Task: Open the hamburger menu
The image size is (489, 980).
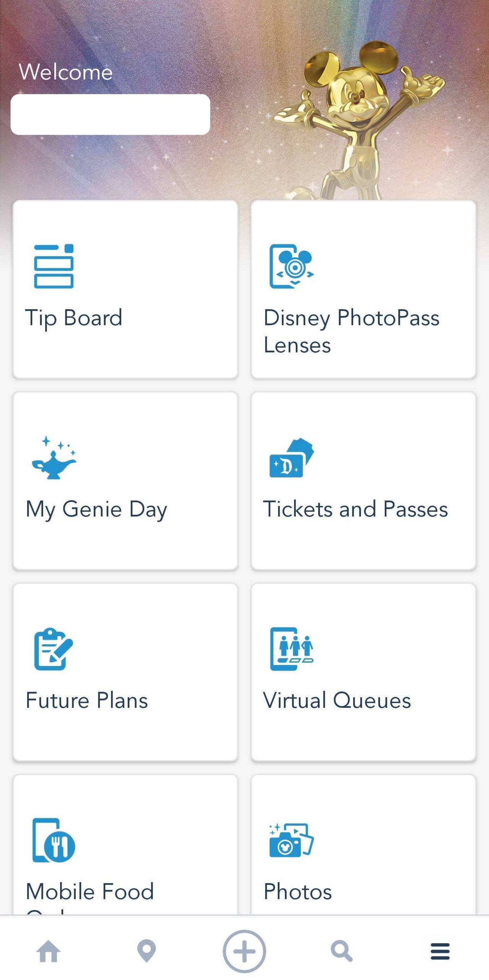Action: coord(440,951)
